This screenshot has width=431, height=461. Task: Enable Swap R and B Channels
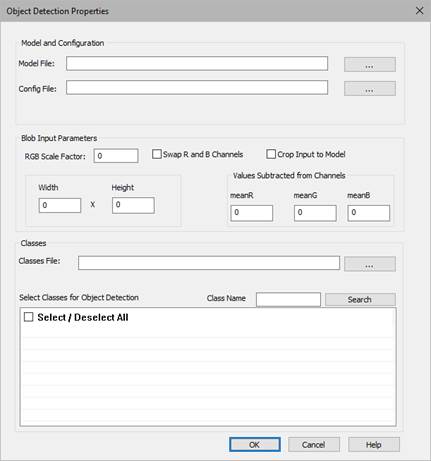(x=157, y=154)
